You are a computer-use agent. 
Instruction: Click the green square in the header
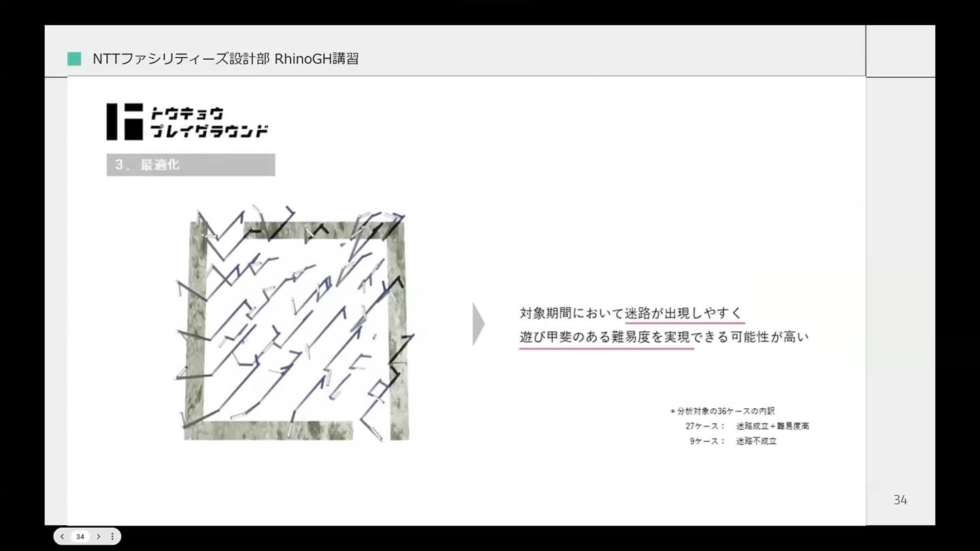pos(74,59)
